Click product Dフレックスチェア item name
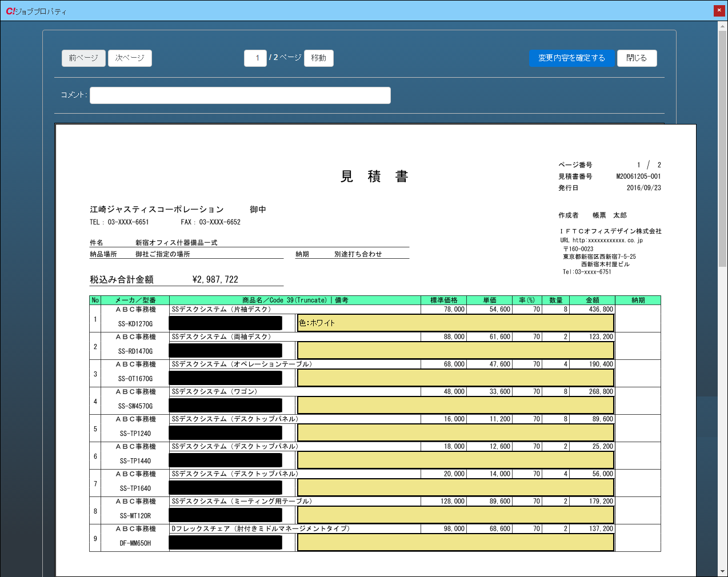The height and width of the screenshot is (577, 728). pos(261,528)
